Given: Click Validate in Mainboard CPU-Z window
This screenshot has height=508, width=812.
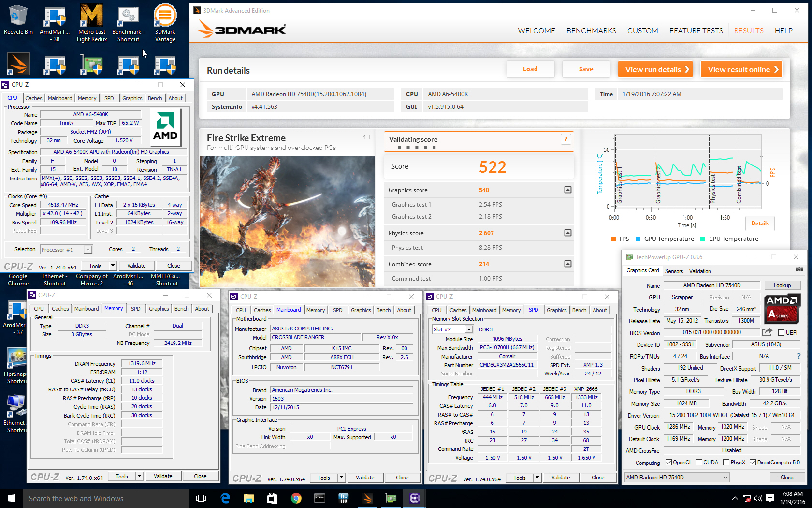Looking at the screenshot, I should (x=365, y=478).
